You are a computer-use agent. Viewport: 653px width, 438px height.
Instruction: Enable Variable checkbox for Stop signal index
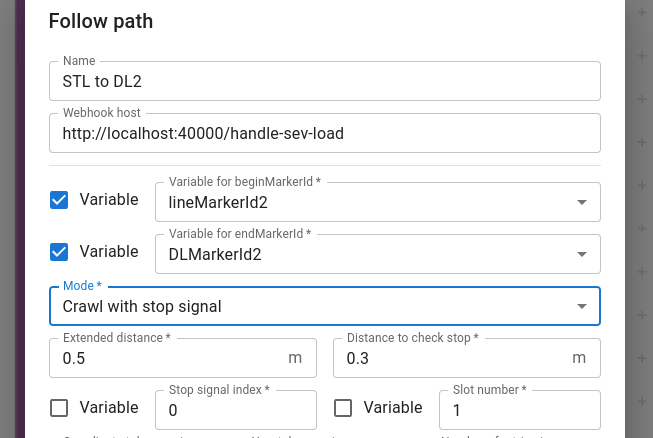pyautogui.click(x=59, y=408)
